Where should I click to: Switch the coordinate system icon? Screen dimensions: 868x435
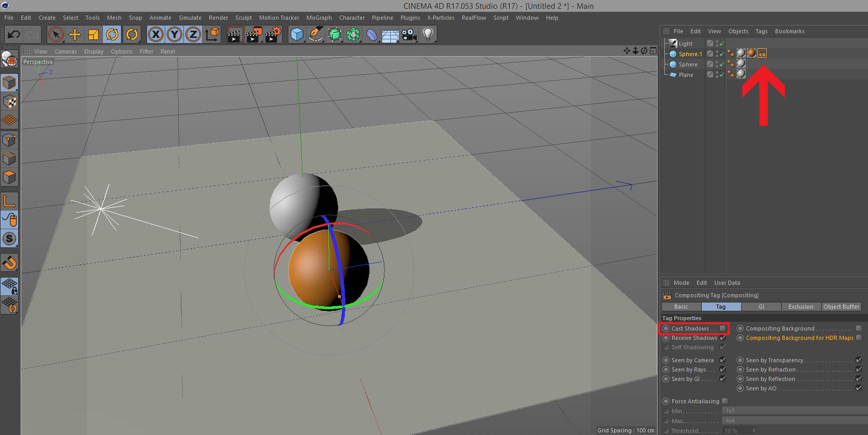click(212, 35)
